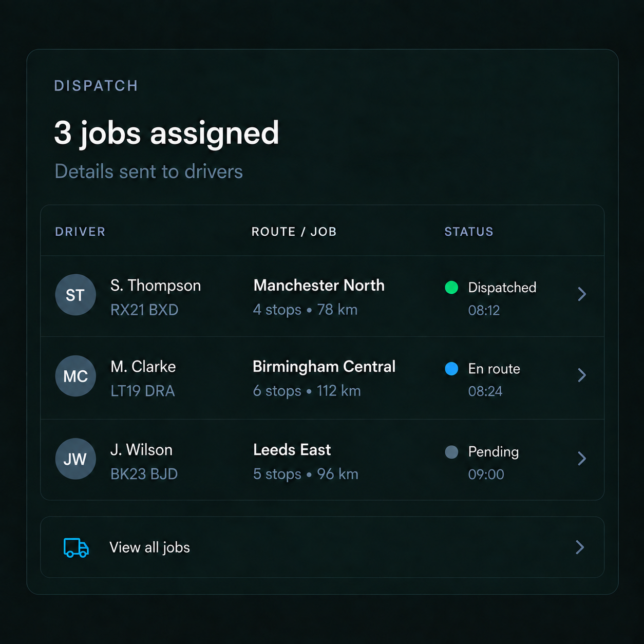Click the "4 stops • 78 km" detail
644x644 pixels.
(x=305, y=310)
